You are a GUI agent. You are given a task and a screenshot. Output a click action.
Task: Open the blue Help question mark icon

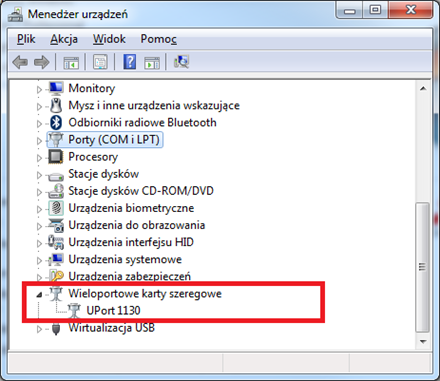pyautogui.click(x=130, y=62)
